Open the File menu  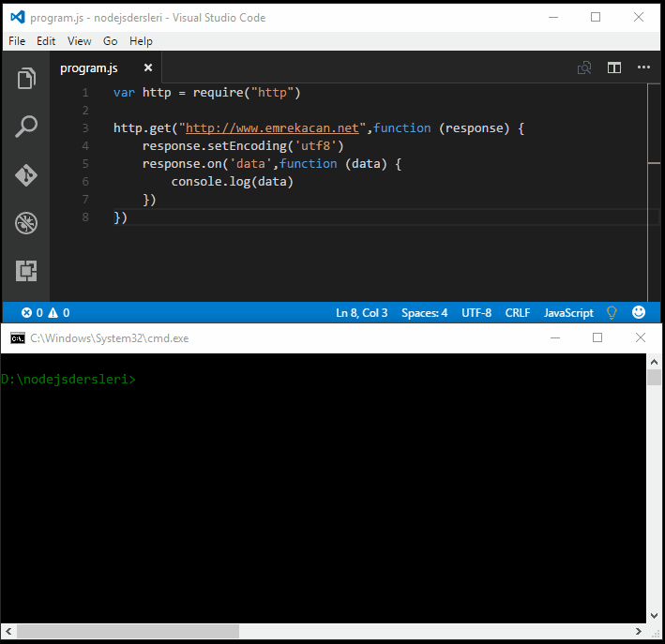17,41
